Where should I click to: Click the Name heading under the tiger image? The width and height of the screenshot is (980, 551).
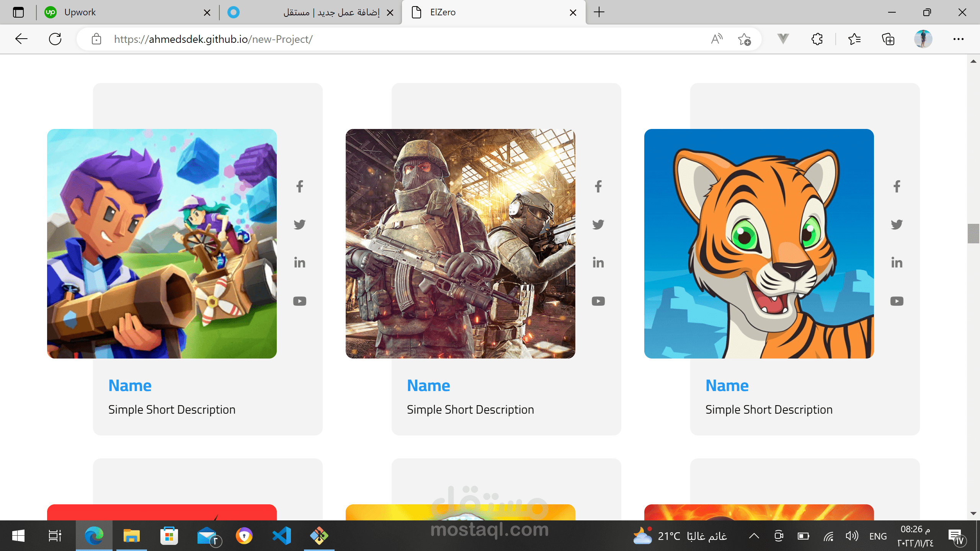[727, 385]
